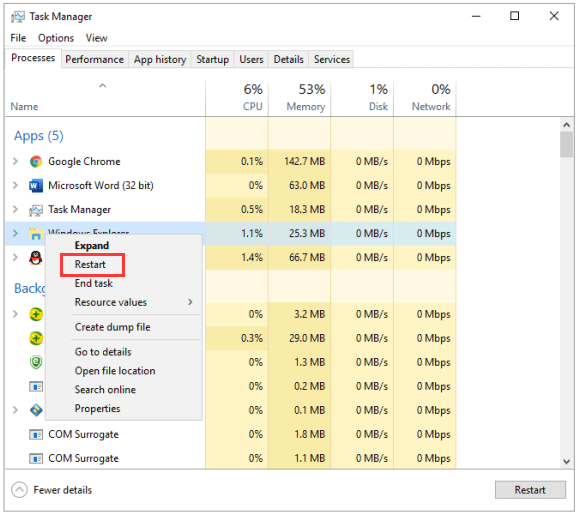579x515 pixels.
Task: Click the first green 360 browser icon
Action: click(x=36, y=315)
